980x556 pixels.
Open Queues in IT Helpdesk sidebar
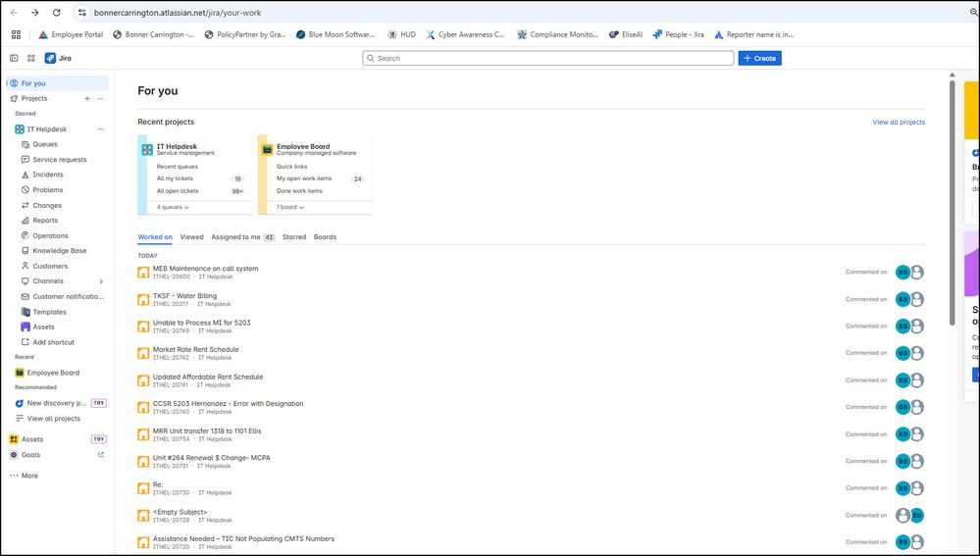click(45, 144)
